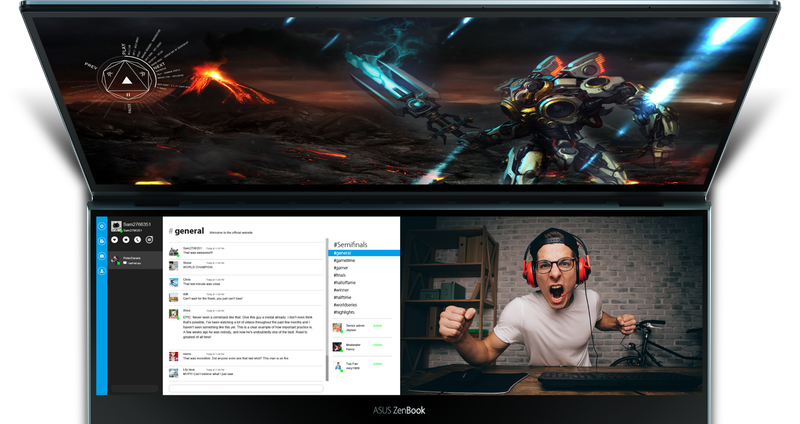The width and height of the screenshot is (800, 424).
Task: Click the avatar beside 'That last minute was close'
Action: pos(174,282)
